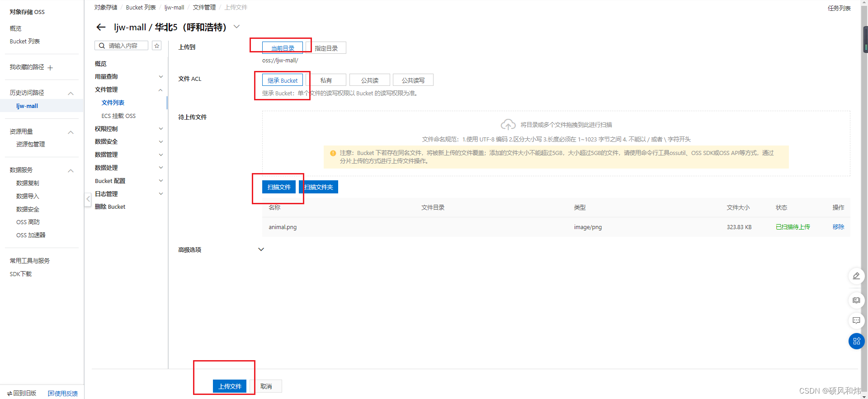Open ljw-mall history path entry
Screen dimensions: 868x399
click(27, 106)
